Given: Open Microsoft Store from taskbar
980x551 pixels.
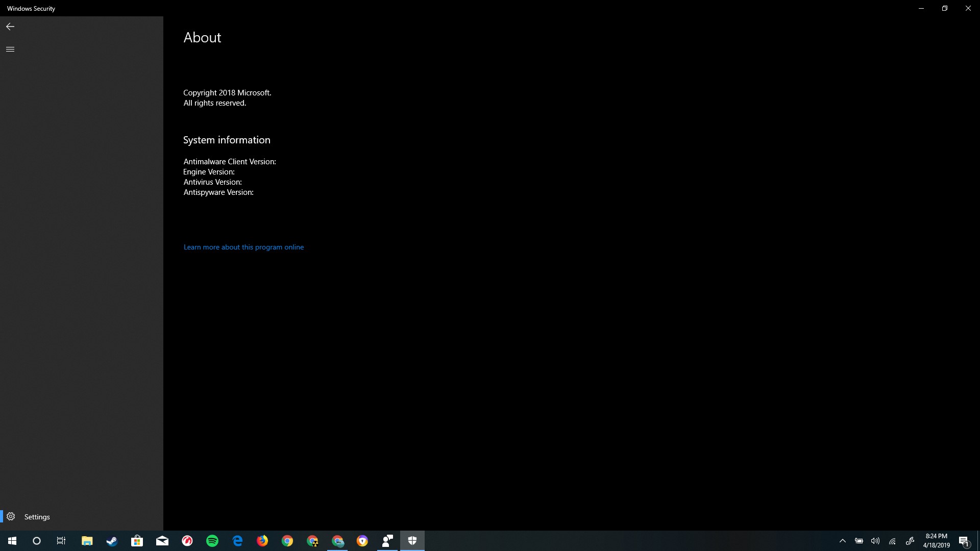Looking at the screenshot, I should click(137, 541).
